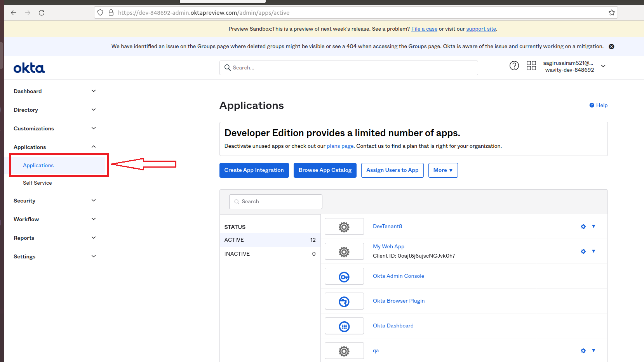The image size is (644, 362).
Task: Filter by INACTIVE status
Action: click(270, 254)
